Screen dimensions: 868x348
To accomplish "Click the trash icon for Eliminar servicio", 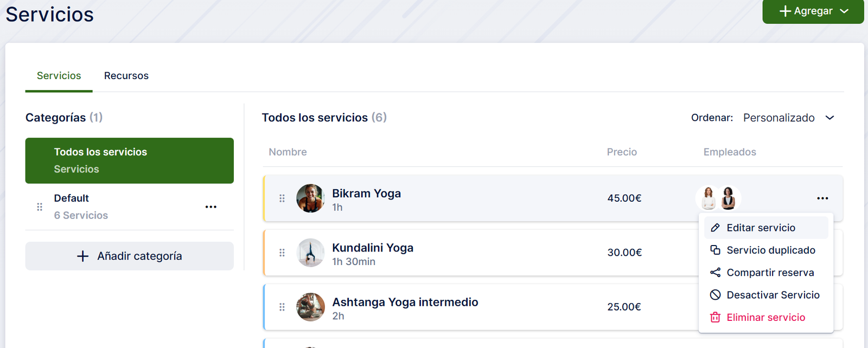I will (715, 317).
